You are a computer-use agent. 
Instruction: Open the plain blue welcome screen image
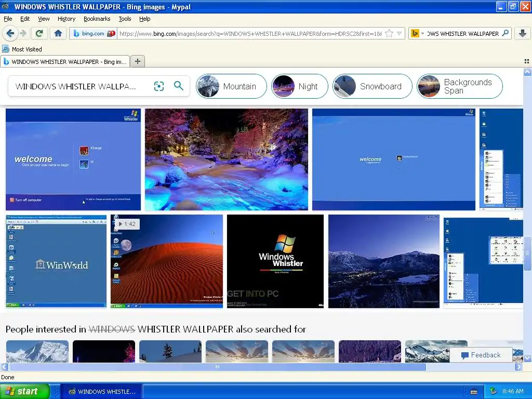(394, 159)
